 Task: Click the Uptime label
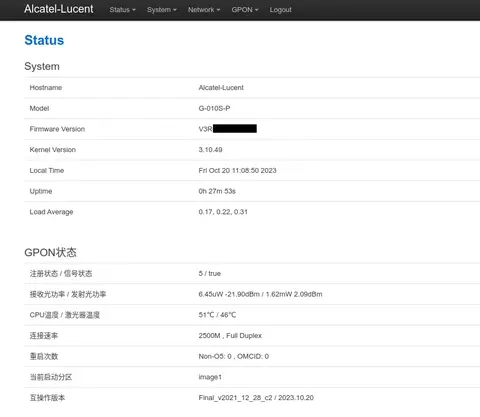[x=41, y=191]
